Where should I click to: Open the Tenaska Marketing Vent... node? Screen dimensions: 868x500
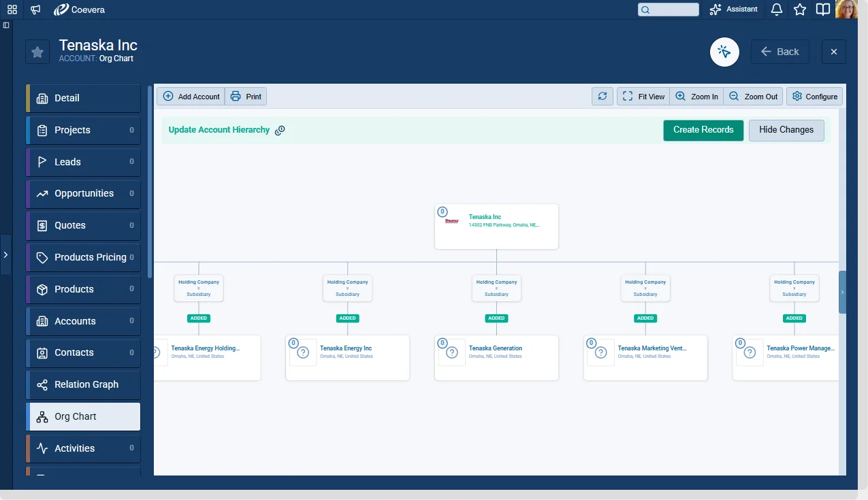tap(645, 357)
